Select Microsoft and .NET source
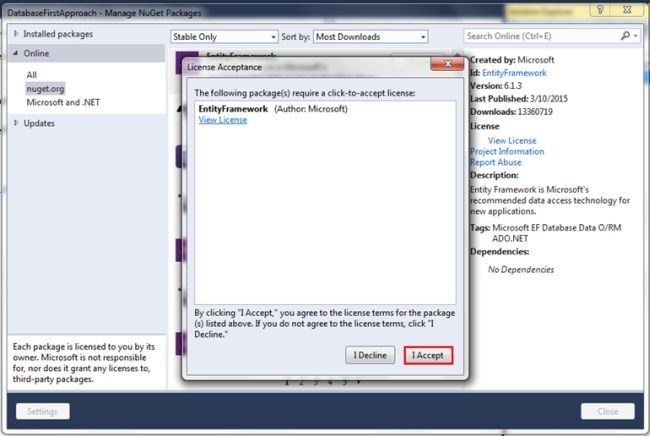The width and height of the screenshot is (650, 436). [x=63, y=102]
